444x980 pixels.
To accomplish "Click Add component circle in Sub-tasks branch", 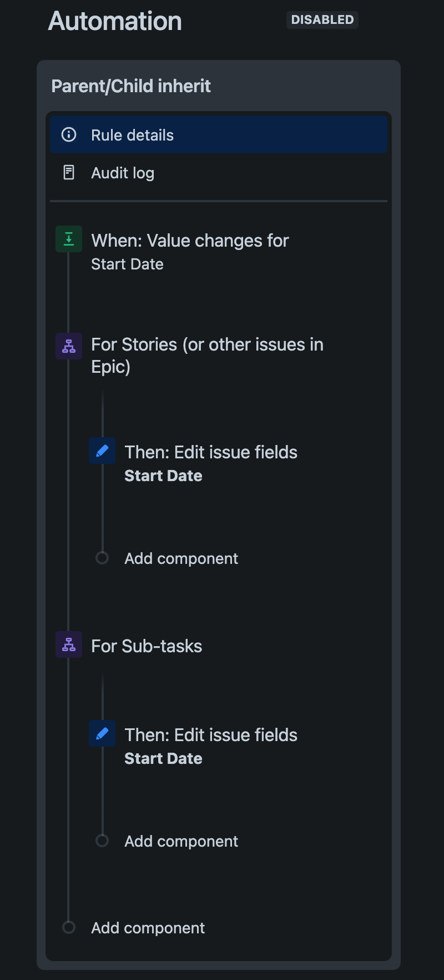I will tap(102, 841).
